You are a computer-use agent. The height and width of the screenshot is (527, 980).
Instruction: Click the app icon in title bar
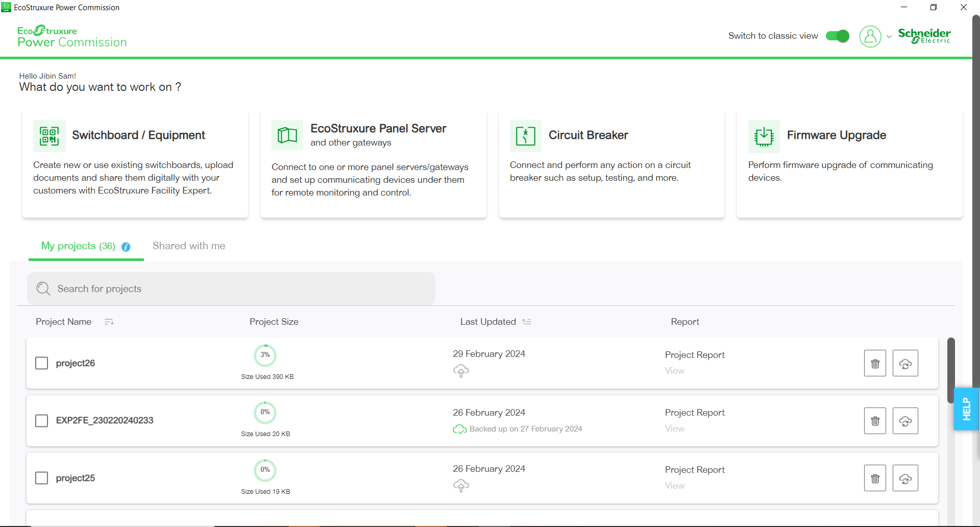pyautogui.click(x=6, y=7)
